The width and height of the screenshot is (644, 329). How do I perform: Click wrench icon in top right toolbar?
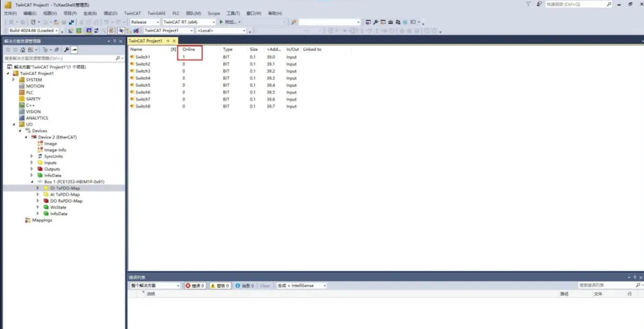pos(376,22)
